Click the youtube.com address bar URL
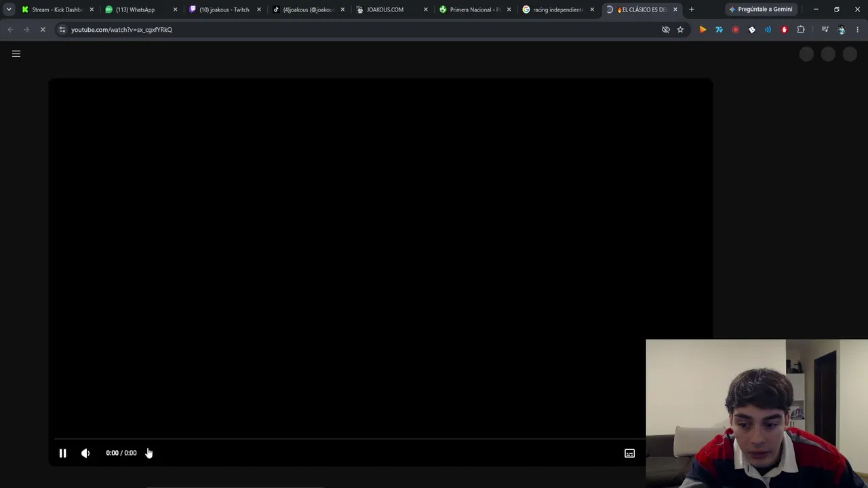 point(121,30)
